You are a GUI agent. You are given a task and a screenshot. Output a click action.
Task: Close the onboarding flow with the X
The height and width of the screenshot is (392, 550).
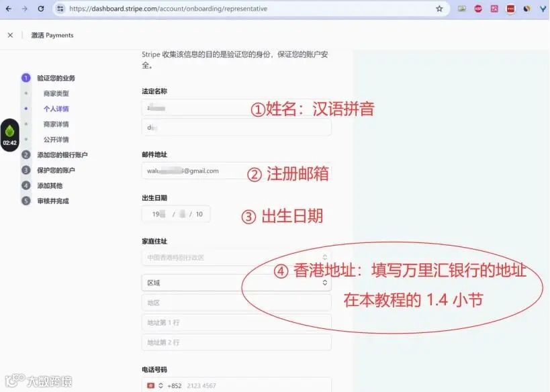[x=9, y=35]
